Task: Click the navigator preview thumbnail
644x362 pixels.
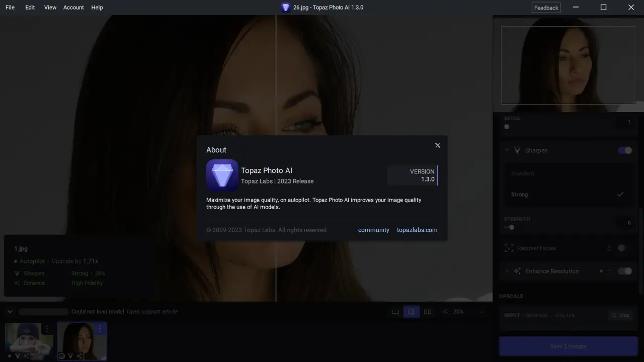Action: [x=568, y=65]
